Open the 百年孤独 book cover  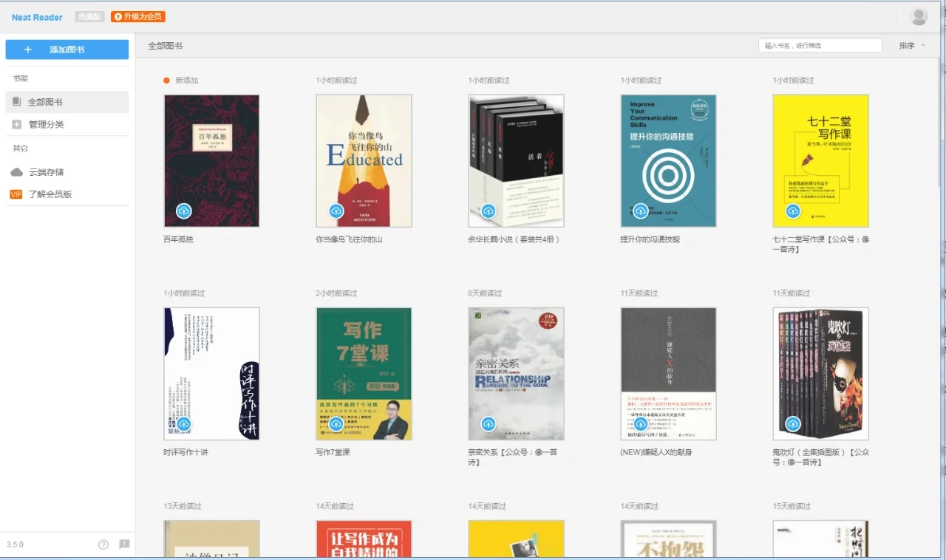click(211, 160)
